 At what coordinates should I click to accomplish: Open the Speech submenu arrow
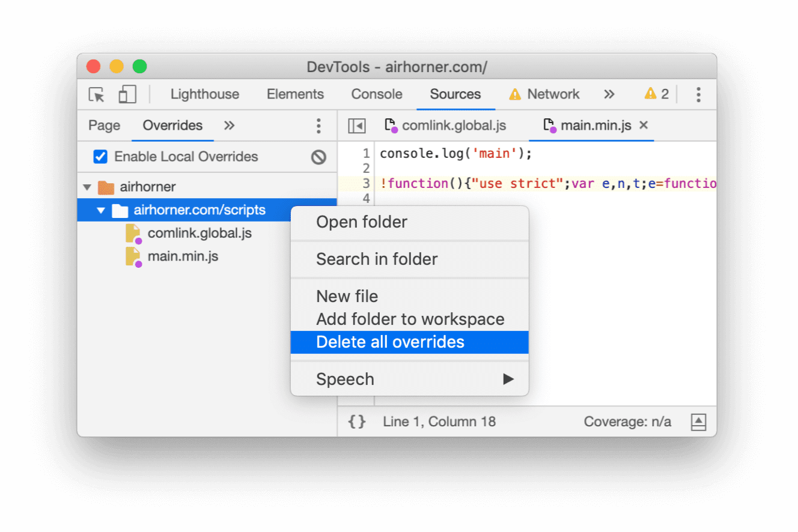[508, 379]
